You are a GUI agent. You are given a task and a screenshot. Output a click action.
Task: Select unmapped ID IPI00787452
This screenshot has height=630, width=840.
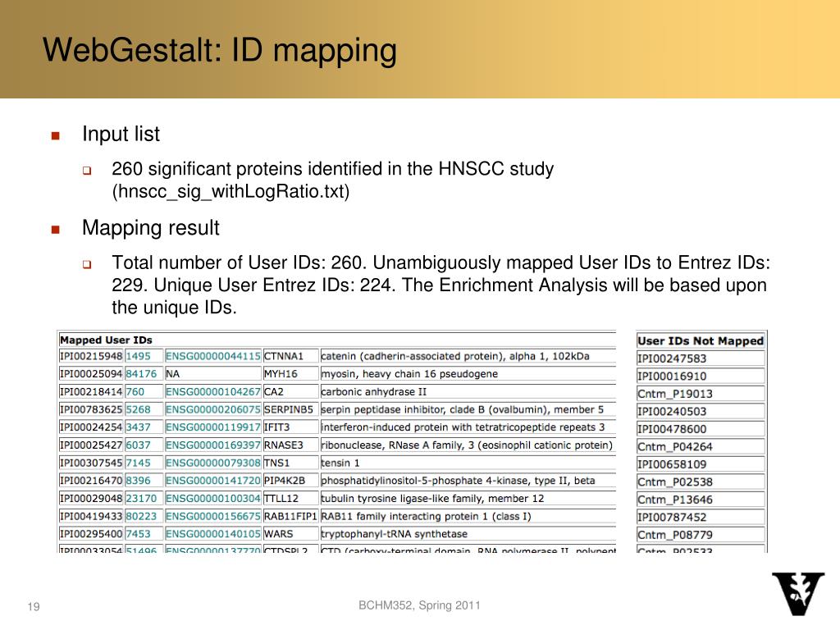coord(672,518)
